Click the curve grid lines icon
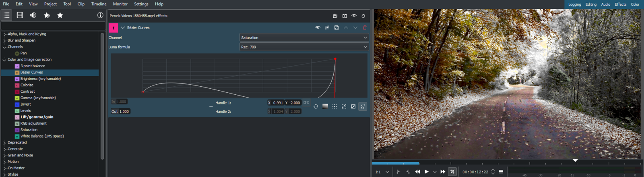644x177 pixels. (334, 106)
